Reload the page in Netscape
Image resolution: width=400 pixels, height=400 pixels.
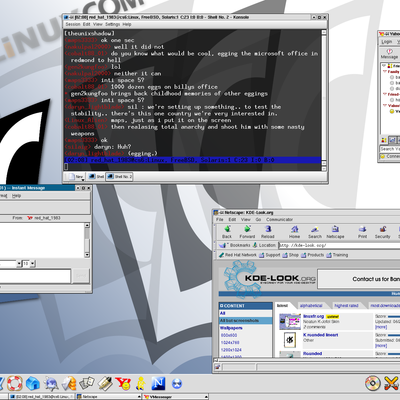coord(268,232)
